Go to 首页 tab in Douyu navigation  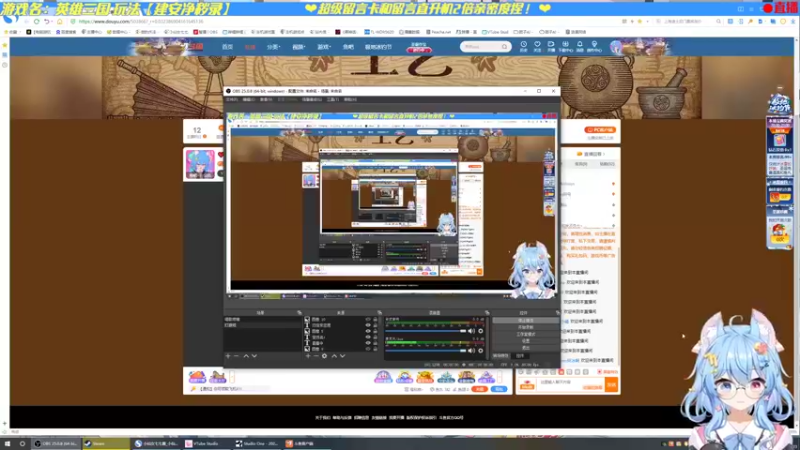coord(228,47)
